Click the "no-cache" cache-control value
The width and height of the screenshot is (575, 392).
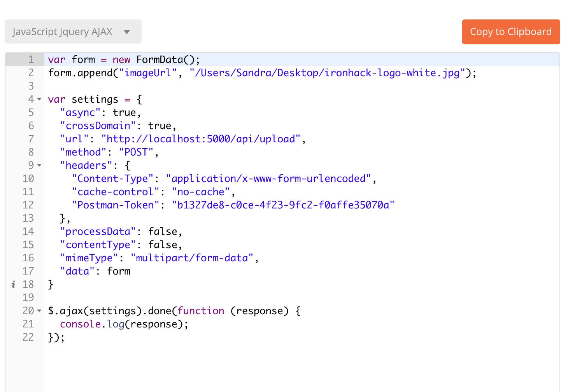[201, 192]
